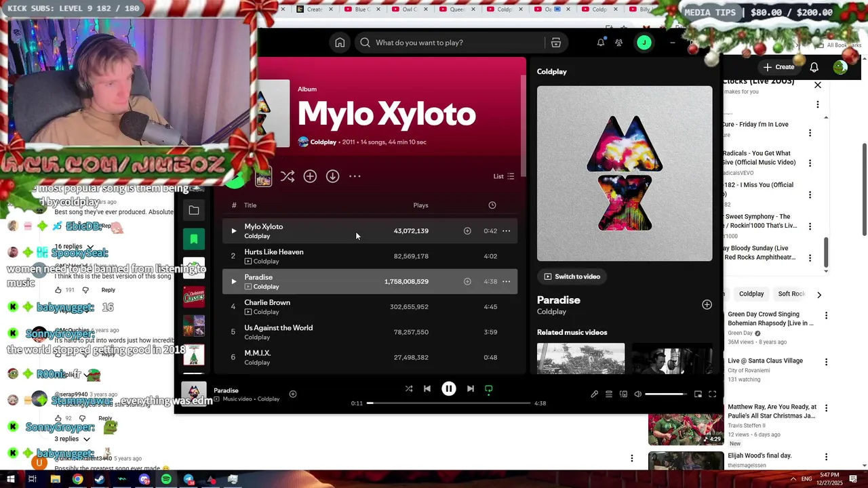868x488 pixels.
Task: Open options for Live @ Santa Claus Village
Action: tap(826, 363)
